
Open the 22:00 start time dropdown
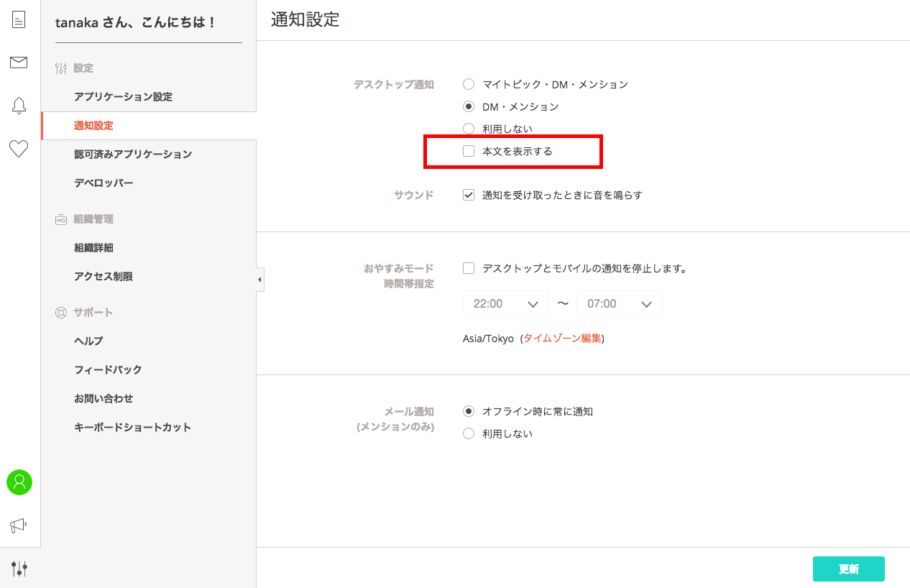pyautogui.click(x=505, y=304)
